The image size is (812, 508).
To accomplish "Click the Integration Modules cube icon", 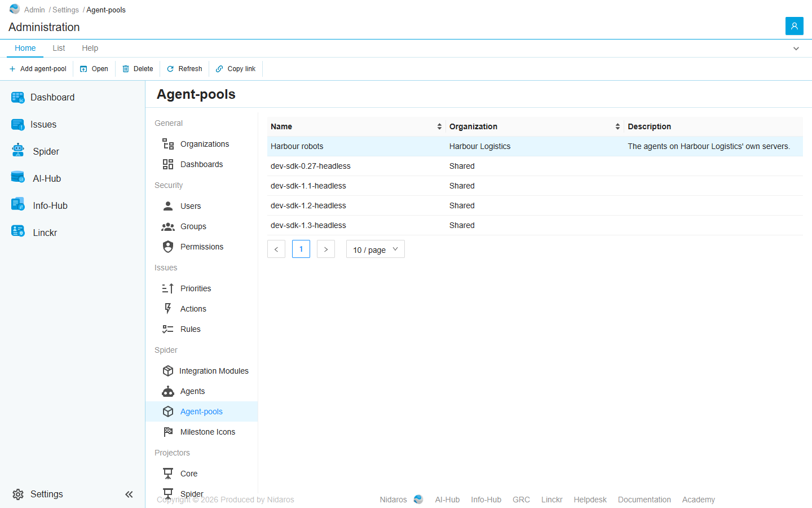I will click(168, 371).
